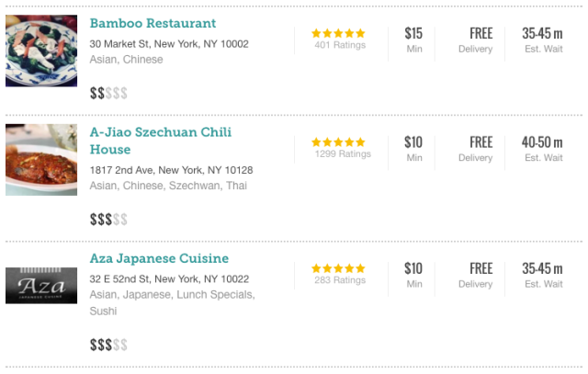Open the Aza Japanese Cuisine link

(159, 258)
